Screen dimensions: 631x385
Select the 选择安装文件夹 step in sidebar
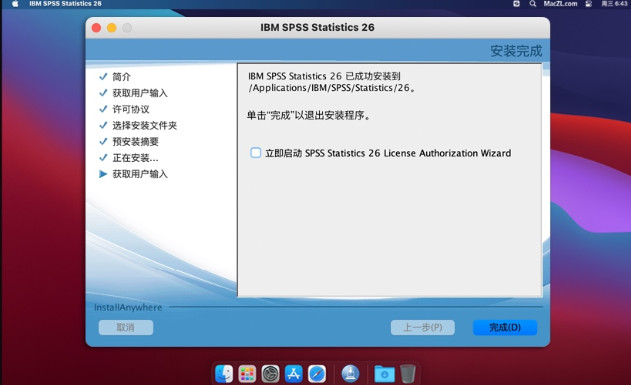144,125
